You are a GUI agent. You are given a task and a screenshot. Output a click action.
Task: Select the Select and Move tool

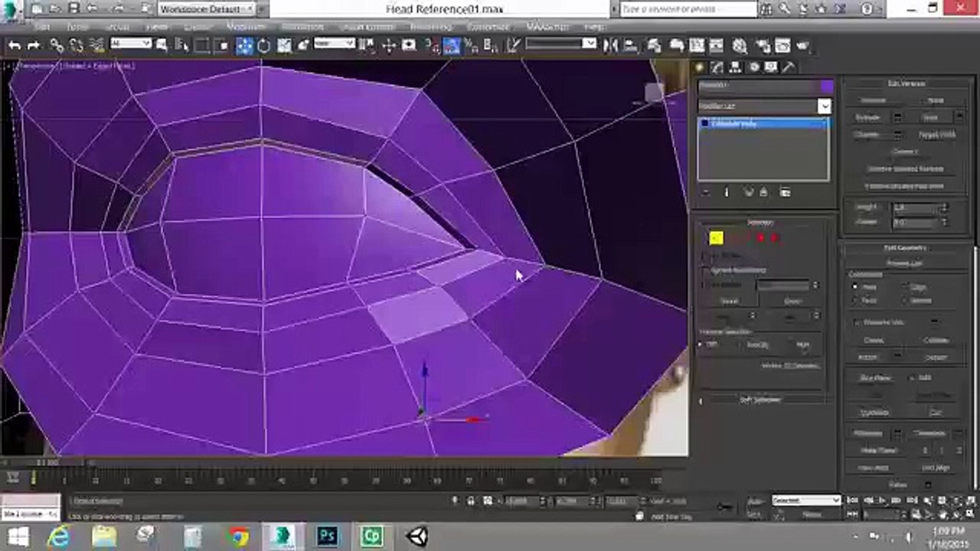tap(244, 46)
